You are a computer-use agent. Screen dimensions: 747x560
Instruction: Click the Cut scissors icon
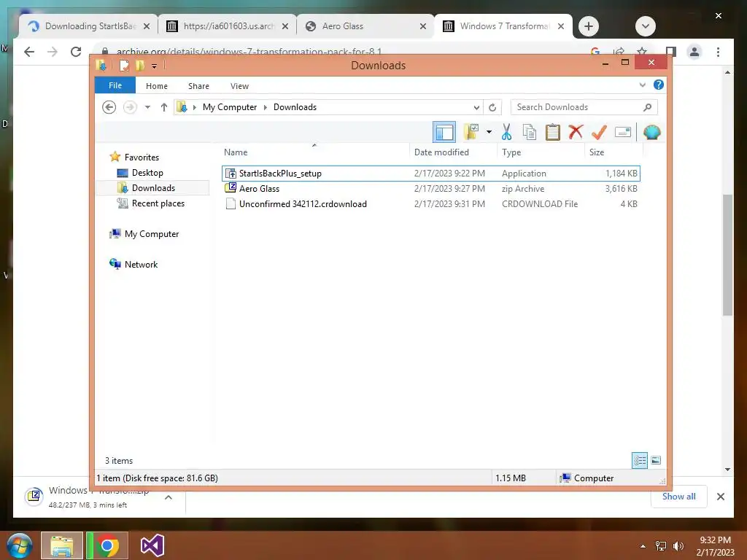click(x=506, y=132)
